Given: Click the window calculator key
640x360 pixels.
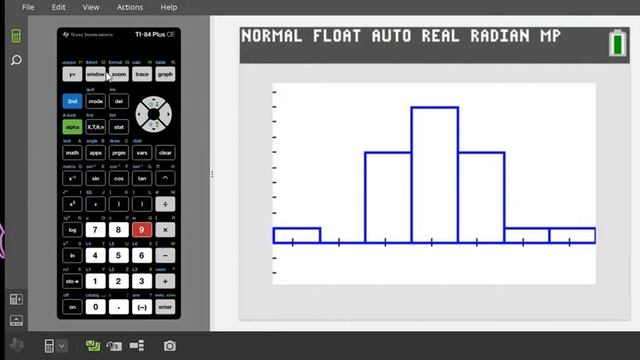Looking at the screenshot, I should point(96,74).
